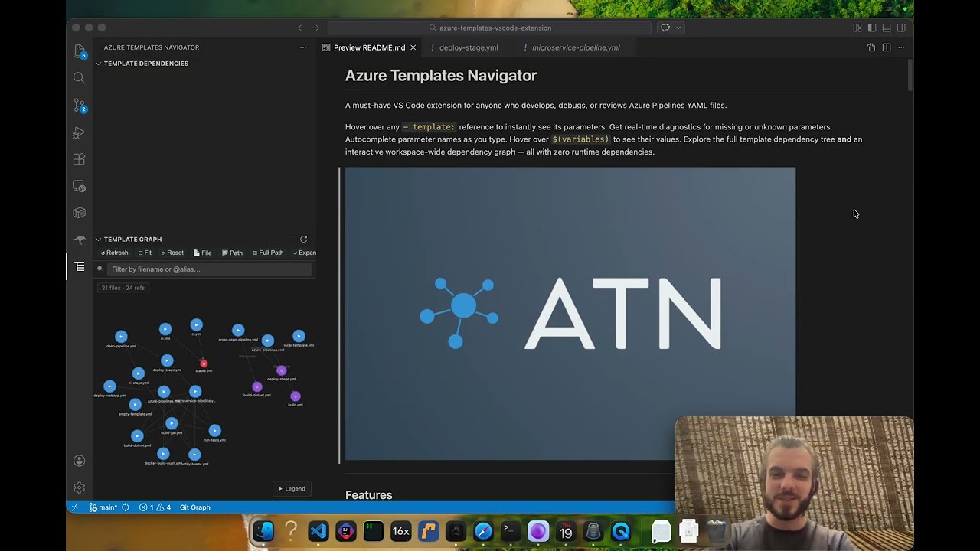The height and width of the screenshot is (551, 980).
Task: Open the cube-shaped activity bar icon
Action: point(79,213)
